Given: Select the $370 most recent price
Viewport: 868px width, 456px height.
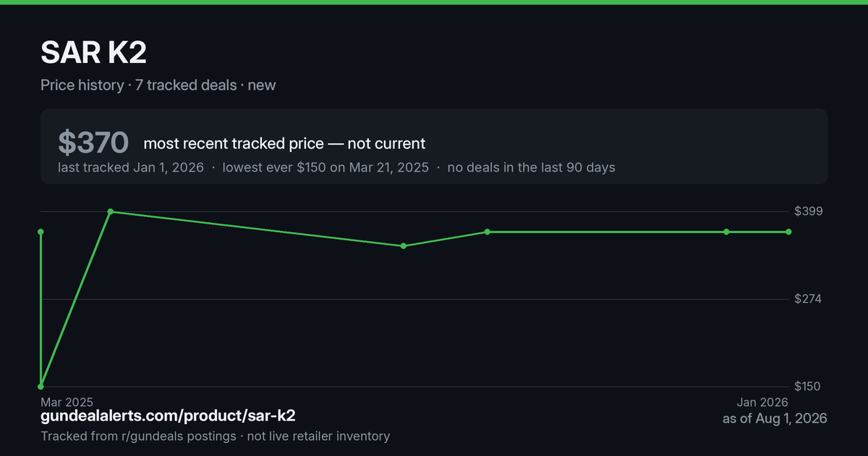Looking at the screenshot, I should (93, 143).
